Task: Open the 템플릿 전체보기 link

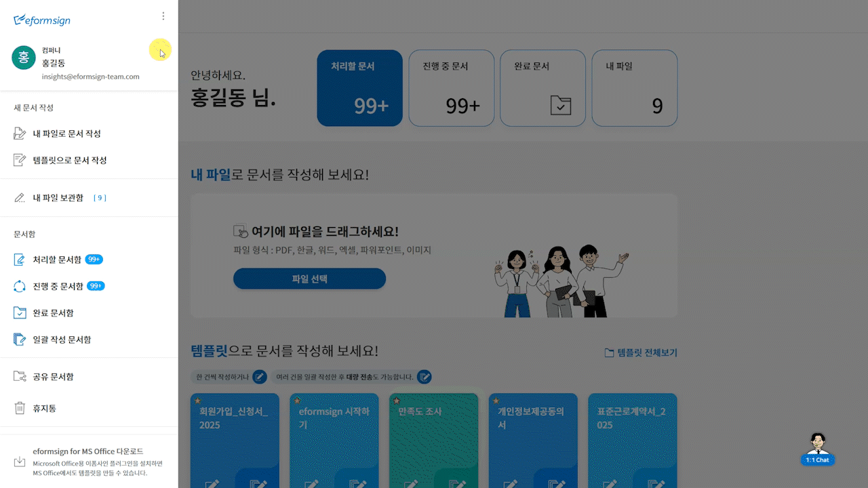Action: (641, 353)
